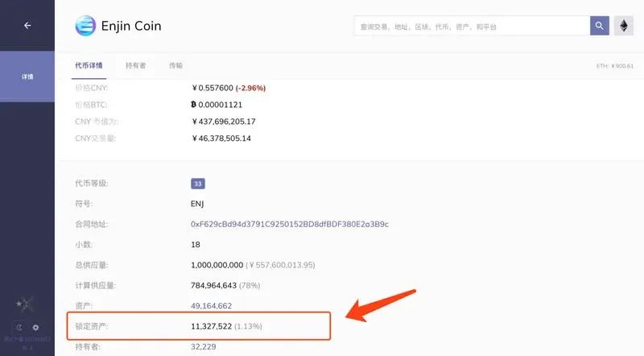Toggle dark mode with the moon icon
The image size is (644, 356).
(x=19, y=328)
